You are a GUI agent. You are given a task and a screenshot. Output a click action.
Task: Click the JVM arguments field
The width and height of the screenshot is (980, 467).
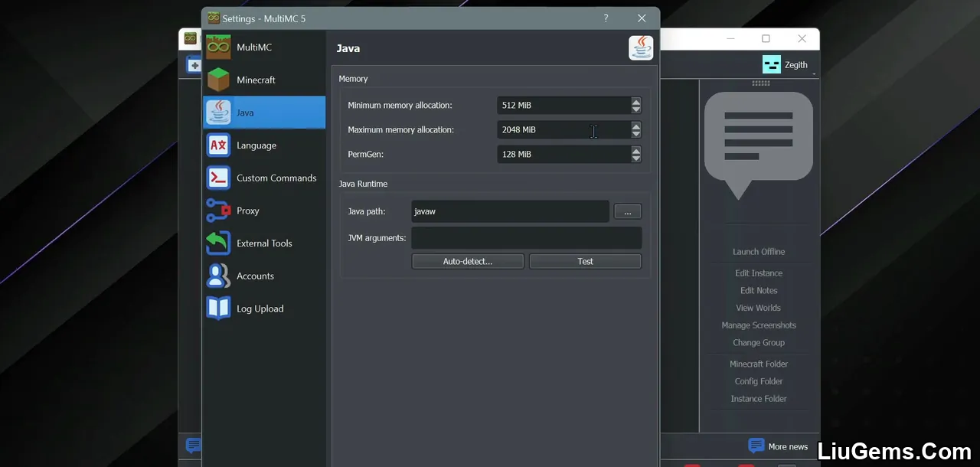click(527, 238)
